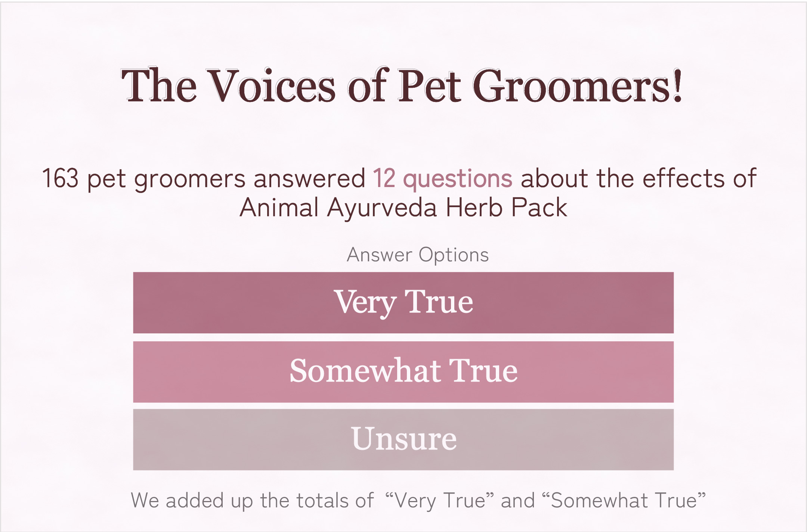Screen dimensions: 807x532
Task: Click the word "Animal" in the subtitle
Action: coord(279,208)
